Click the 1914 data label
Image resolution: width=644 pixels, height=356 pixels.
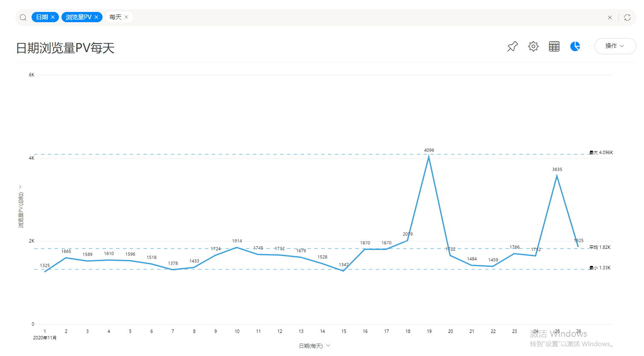click(237, 241)
